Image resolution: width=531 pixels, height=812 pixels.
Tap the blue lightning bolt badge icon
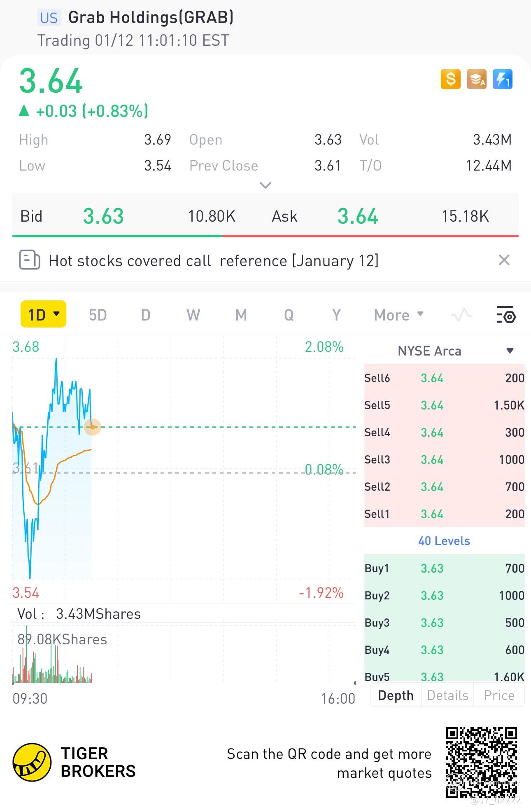click(502, 79)
